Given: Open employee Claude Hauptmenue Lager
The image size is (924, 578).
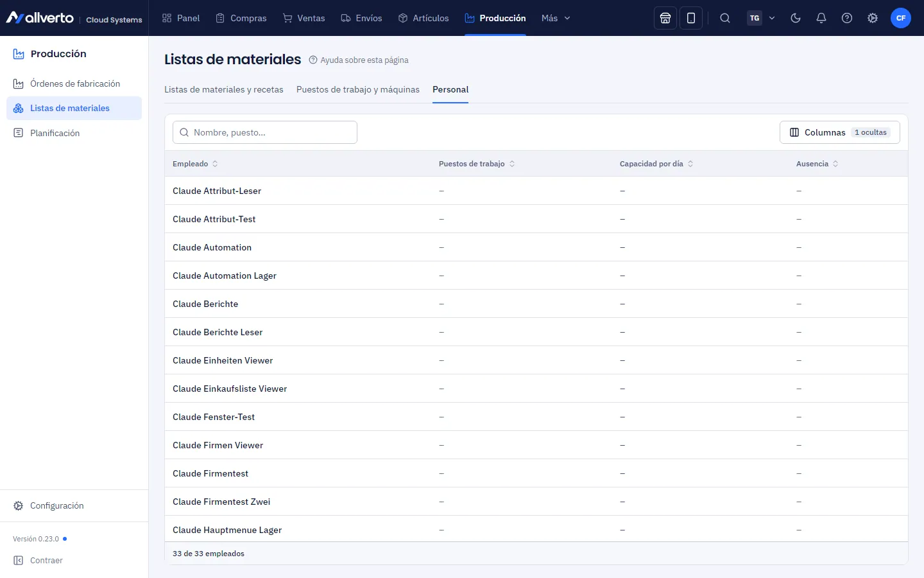Looking at the screenshot, I should click(536, 529).
